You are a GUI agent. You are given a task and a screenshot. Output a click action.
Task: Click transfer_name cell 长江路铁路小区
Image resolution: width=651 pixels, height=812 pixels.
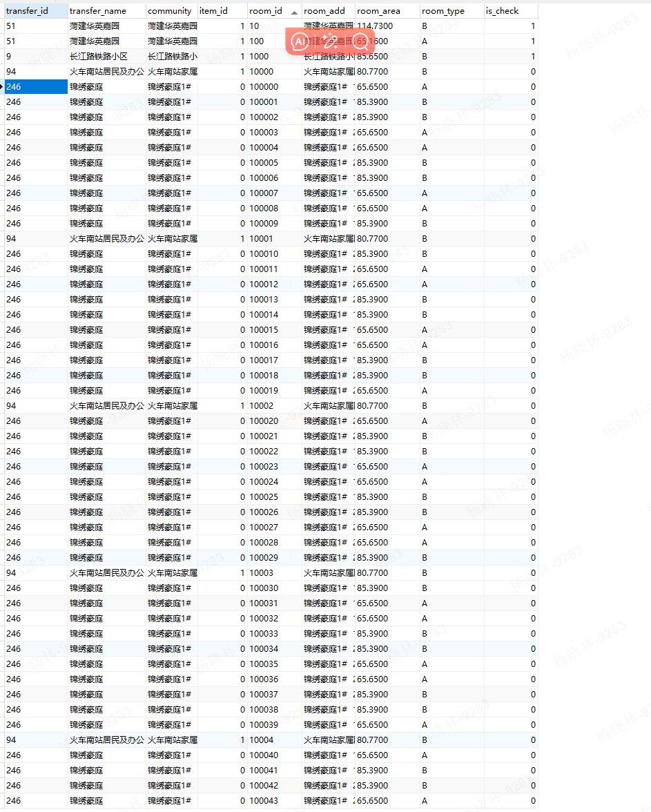click(99, 57)
